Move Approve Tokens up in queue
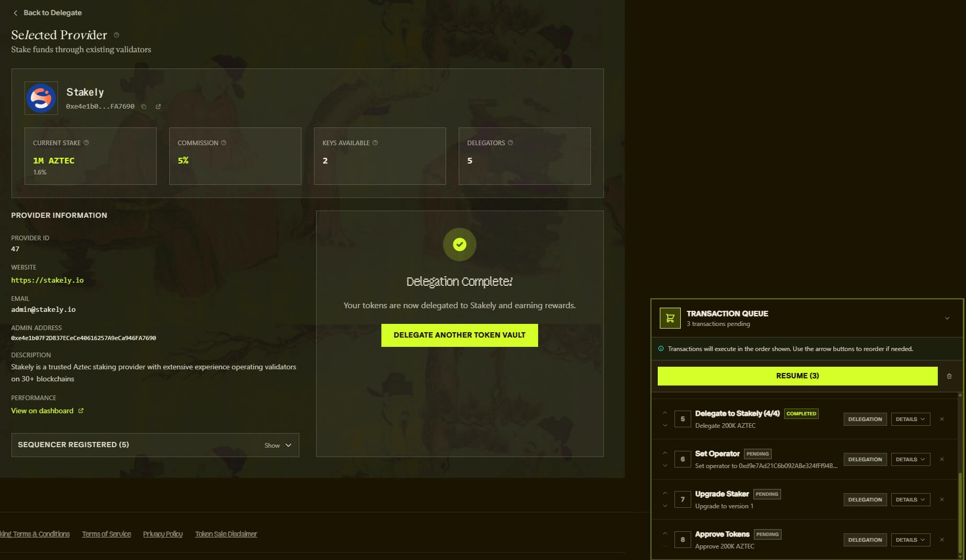This screenshot has width=966, height=560. (665, 534)
